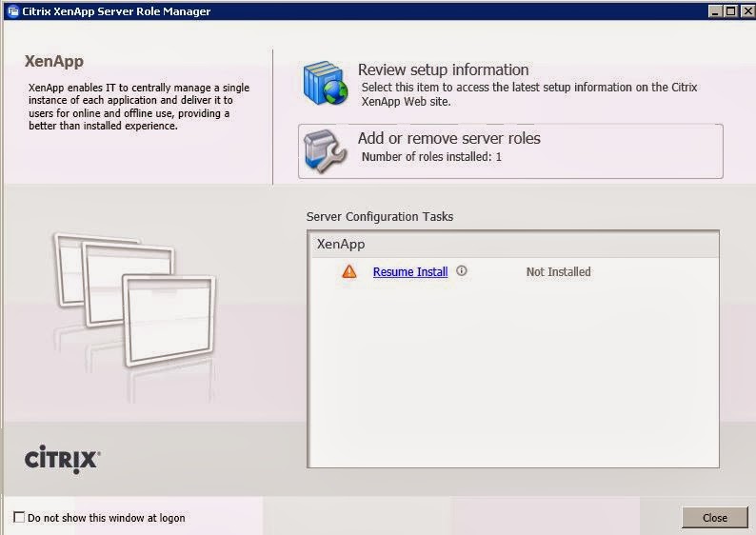Minimize the Role Manager window
The height and width of the screenshot is (535, 756).
point(715,11)
